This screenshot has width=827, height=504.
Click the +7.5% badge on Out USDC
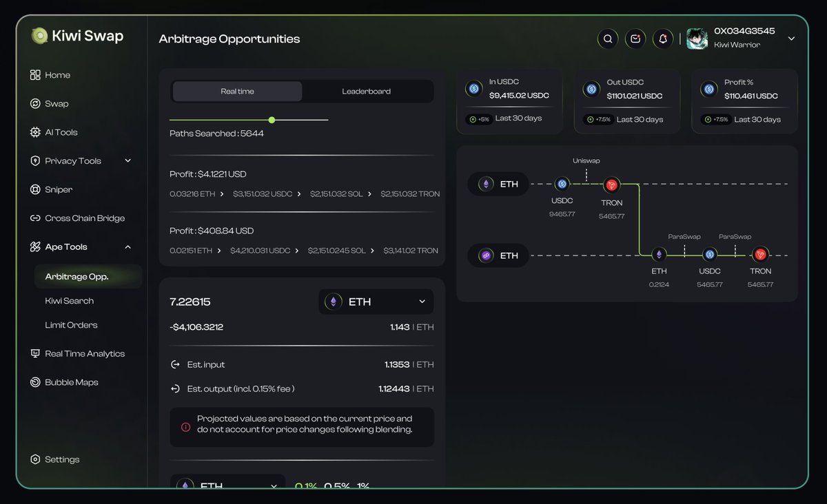point(598,120)
